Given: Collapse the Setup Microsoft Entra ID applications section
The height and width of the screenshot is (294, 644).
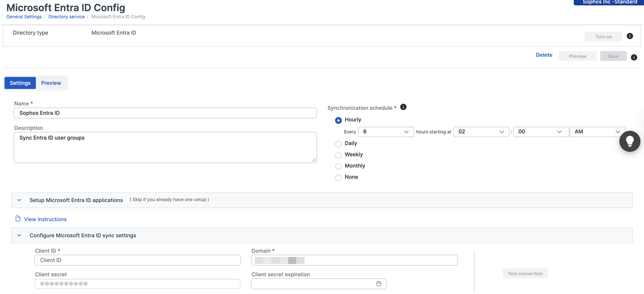Looking at the screenshot, I should (19, 200).
